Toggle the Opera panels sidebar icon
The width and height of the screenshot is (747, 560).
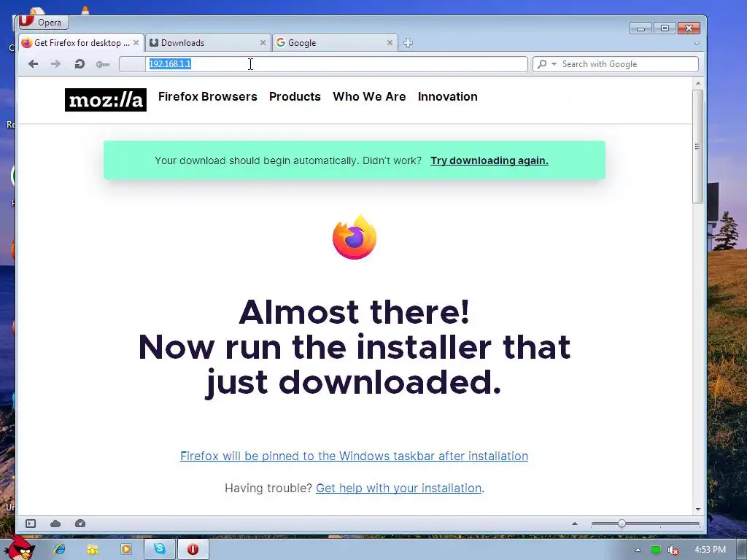(x=31, y=524)
